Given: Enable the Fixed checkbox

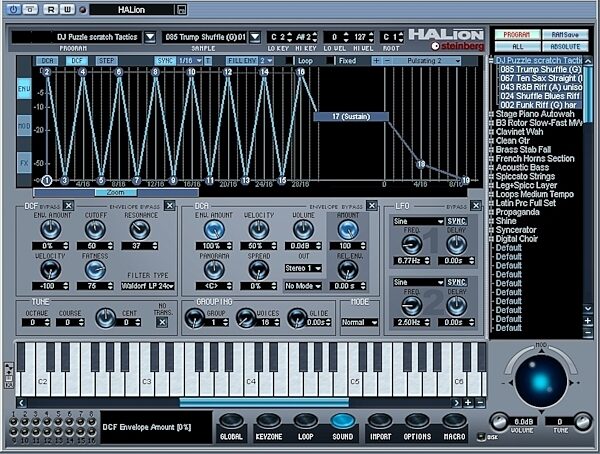Looking at the screenshot, I should [330, 61].
